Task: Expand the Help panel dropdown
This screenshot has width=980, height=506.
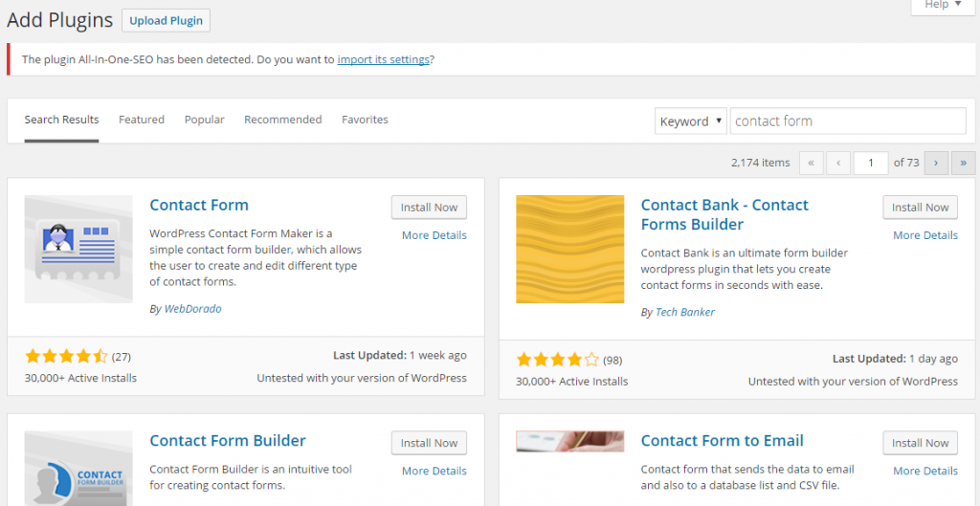Action: point(943,6)
